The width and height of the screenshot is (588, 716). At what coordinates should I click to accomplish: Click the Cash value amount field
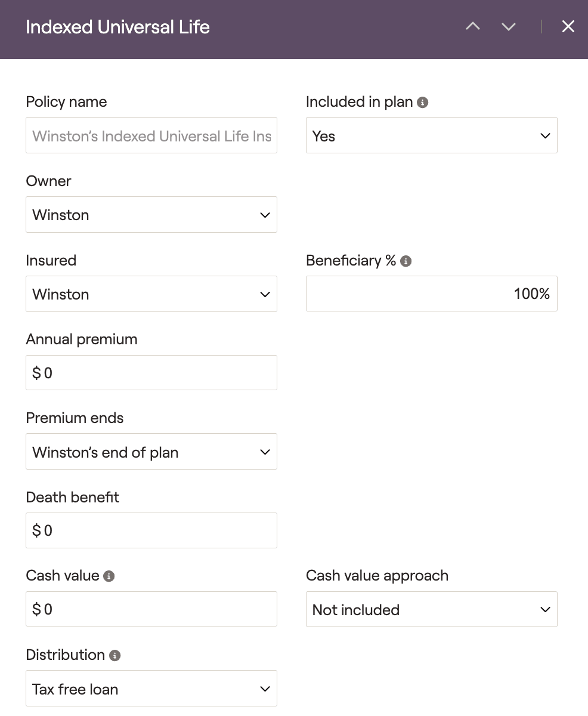coord(151,609)
